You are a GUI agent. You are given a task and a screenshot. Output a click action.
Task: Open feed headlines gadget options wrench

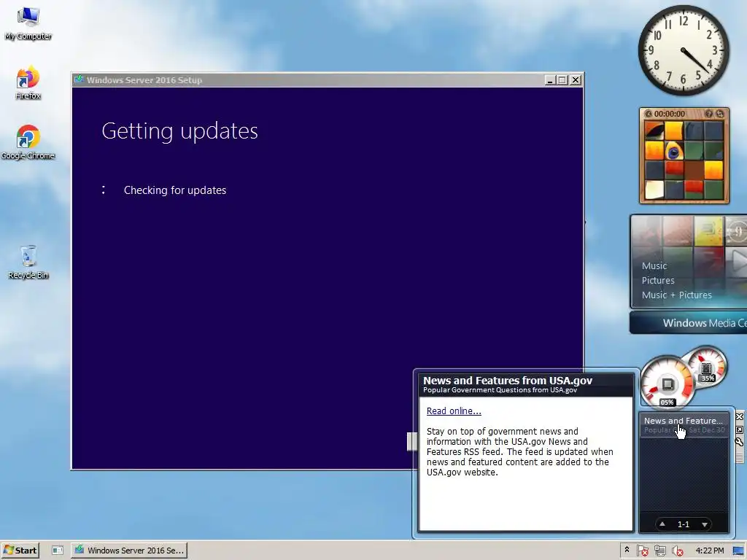[x=740, y=442]
